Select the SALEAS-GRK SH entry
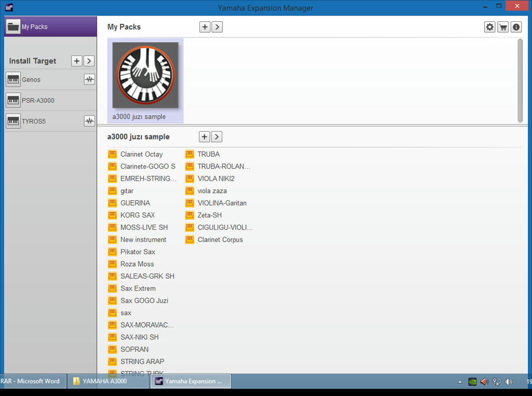The height and width of the screenshot is (396, 532). (x=141, y=276)
